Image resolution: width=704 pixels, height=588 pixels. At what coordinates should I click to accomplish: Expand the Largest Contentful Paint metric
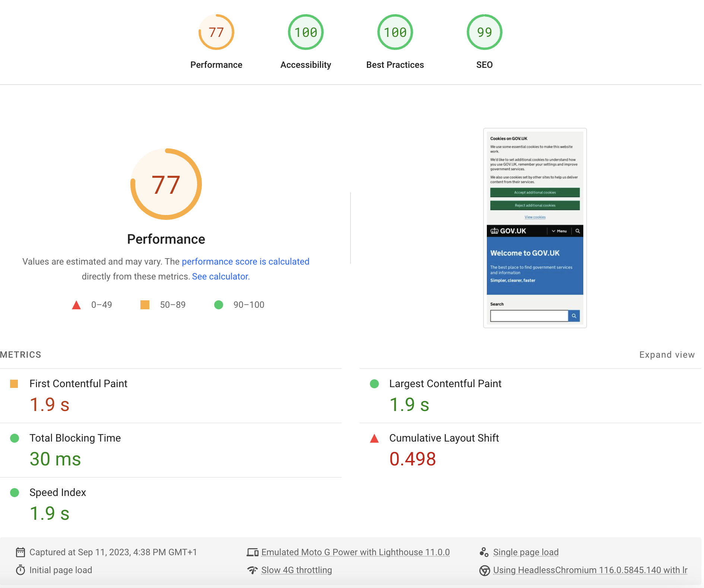[445, 383]
